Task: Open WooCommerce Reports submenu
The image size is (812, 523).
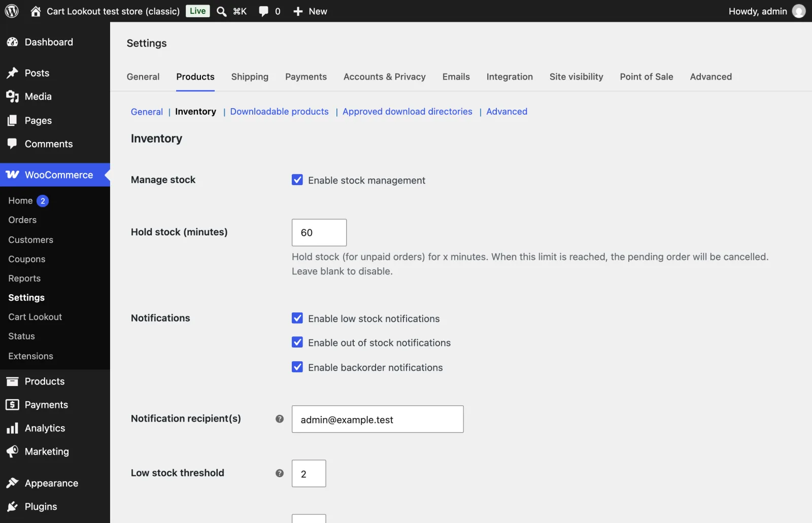Action: point(24,278)
